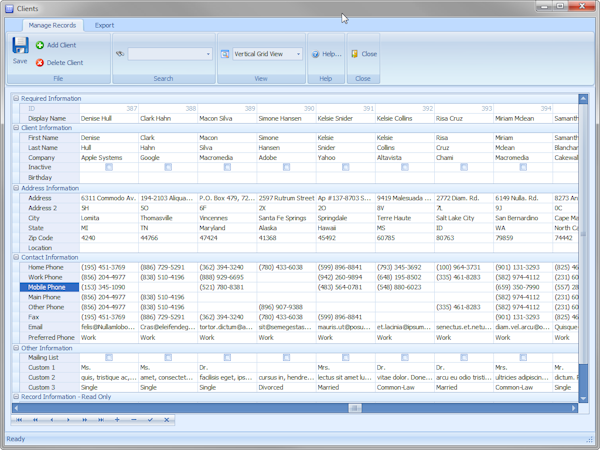Open the Search combo box dropdown
The height and width of the screenshot is (450, 600).
[208, 54]
